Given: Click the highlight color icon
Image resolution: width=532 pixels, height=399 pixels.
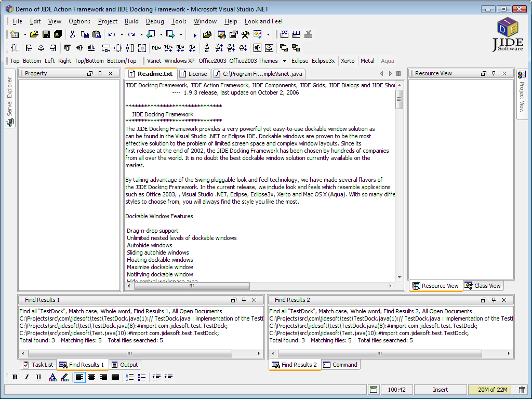Looking at the screenshot, I should [65, 377].
